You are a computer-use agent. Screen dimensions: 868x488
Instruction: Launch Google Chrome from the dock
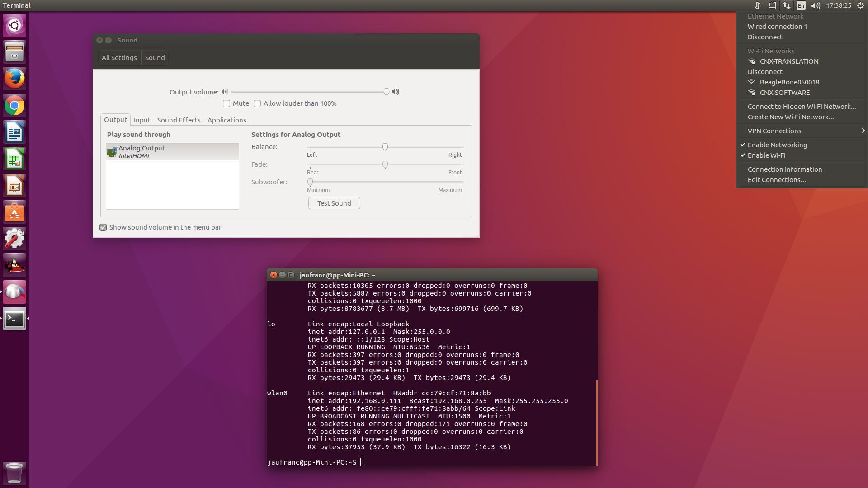(14, 106)
